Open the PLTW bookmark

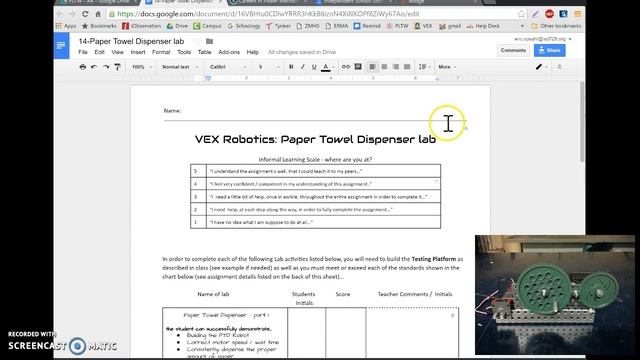point(397,26)
